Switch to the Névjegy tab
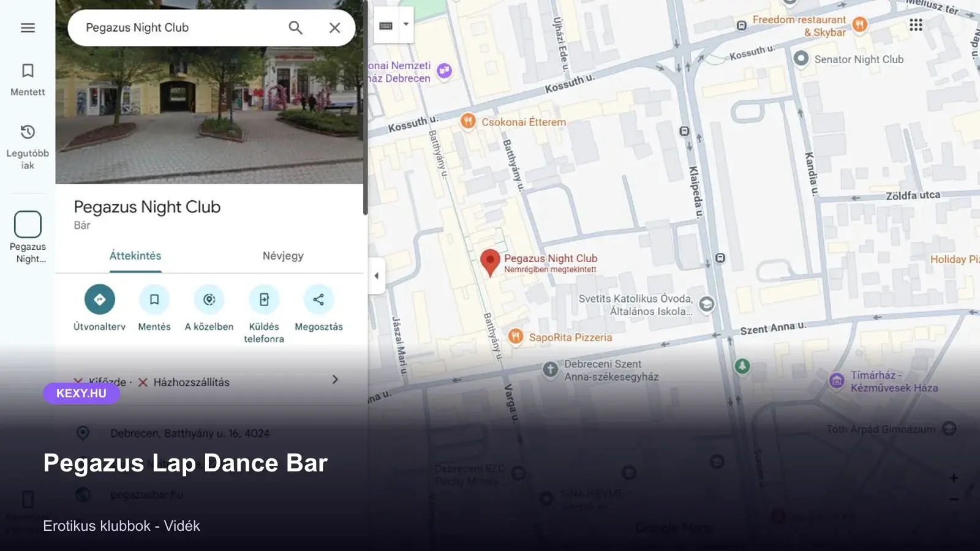Viewport: 980px width, 551px height. tap(283, 256)
